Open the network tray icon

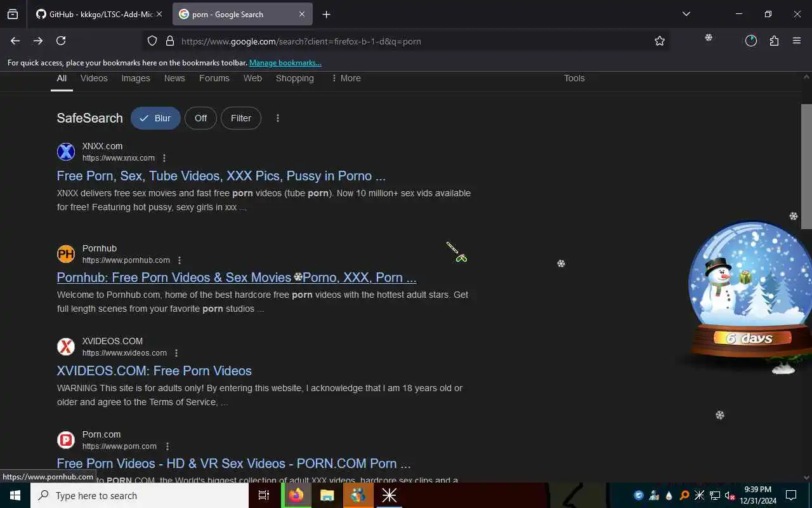[715, 495]
